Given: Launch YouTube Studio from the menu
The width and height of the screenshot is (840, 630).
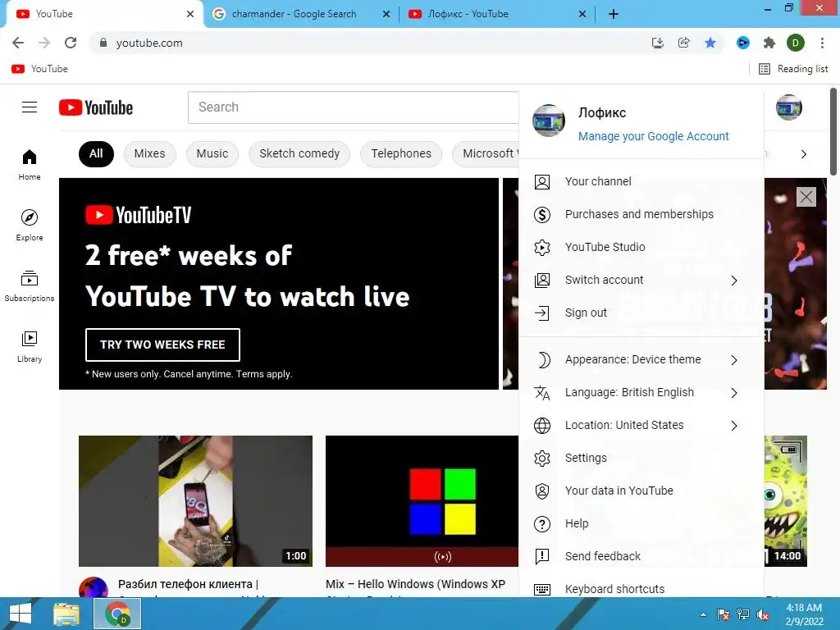Looking at the screenshot, I should [641, 247].
